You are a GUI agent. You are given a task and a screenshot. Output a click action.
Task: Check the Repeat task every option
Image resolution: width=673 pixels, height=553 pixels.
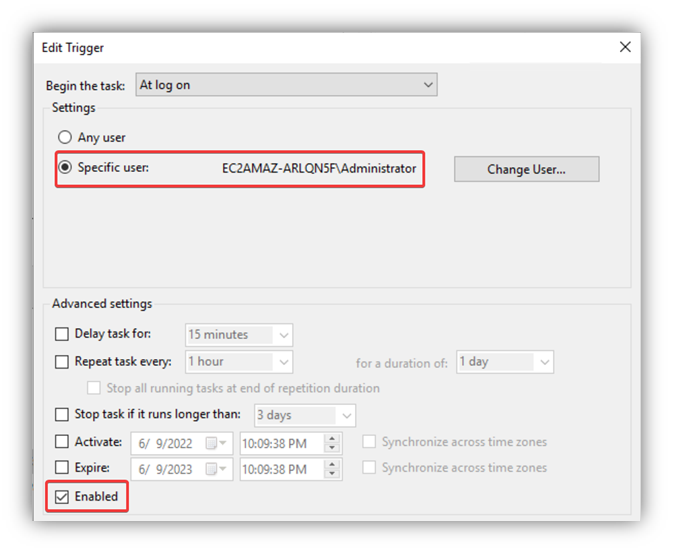[62, 362]
